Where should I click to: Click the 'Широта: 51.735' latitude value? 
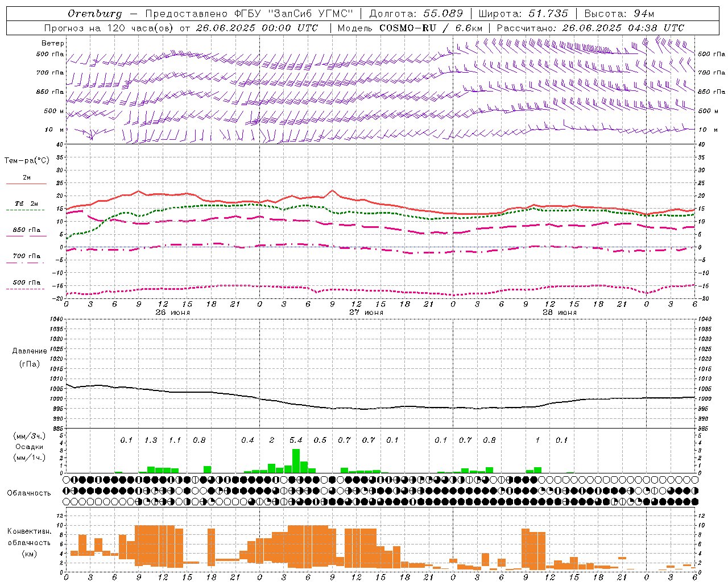(x=523, y=14)
